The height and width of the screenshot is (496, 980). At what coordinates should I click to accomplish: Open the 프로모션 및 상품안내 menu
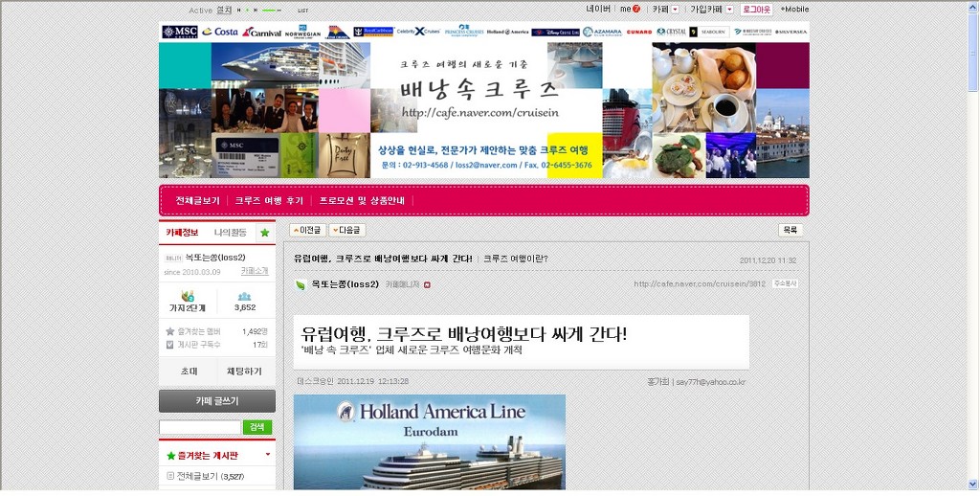click(362, 201)
